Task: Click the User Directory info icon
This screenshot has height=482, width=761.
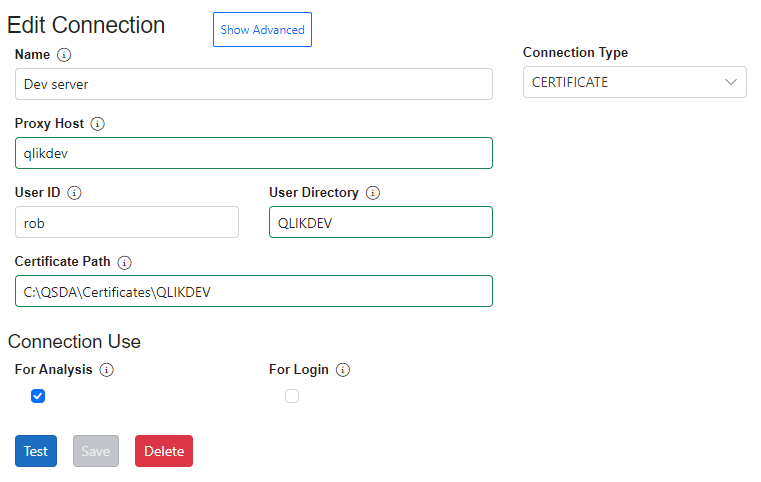Action: click(373, 193)
